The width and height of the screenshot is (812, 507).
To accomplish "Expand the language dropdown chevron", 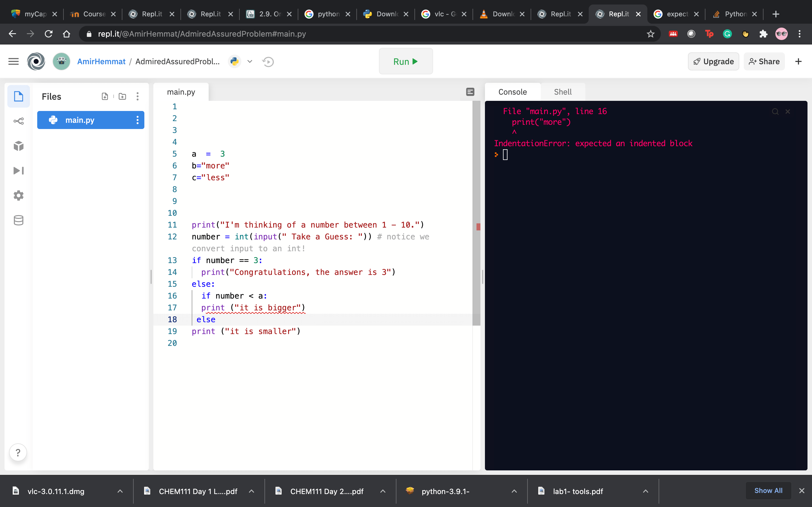I will (250, 62).
